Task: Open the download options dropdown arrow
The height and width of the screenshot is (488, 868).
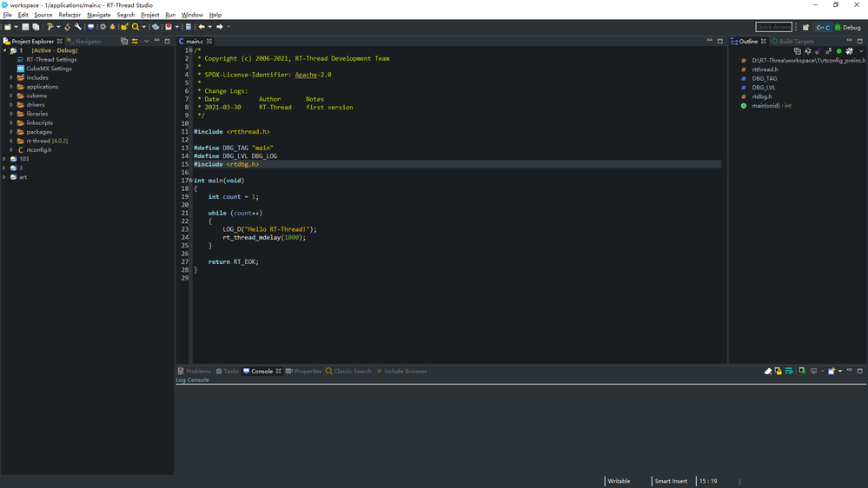Action: click(x=177, y=27)
